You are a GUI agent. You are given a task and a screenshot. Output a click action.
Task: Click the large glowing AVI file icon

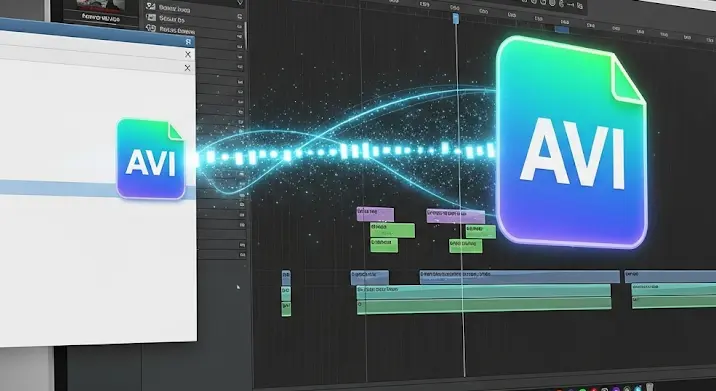[x=571, y=143]
